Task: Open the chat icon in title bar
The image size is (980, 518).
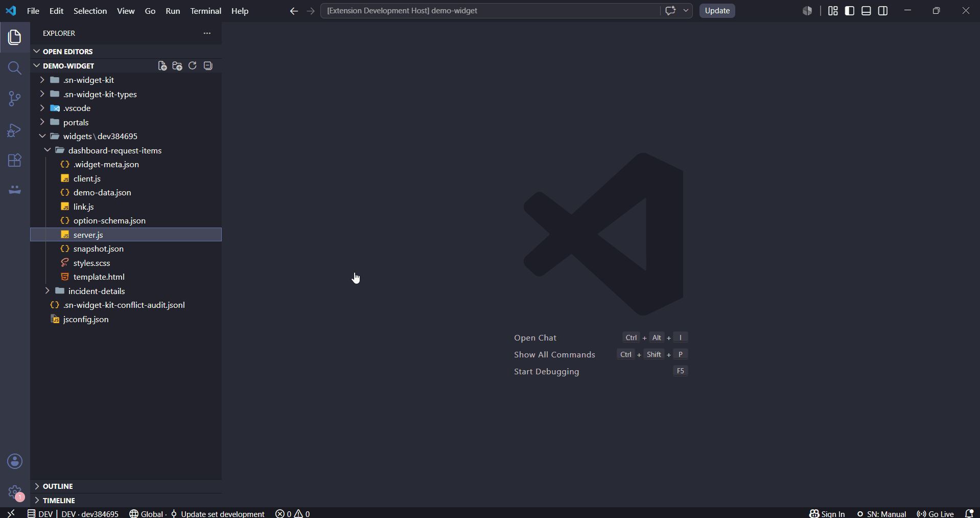Action: tap(670, 11)
